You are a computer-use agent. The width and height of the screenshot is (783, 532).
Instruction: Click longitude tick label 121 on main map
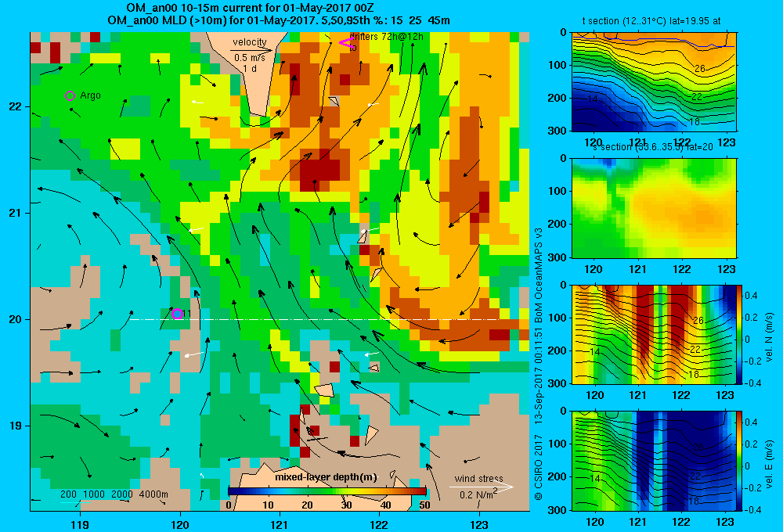pos(280,524)
